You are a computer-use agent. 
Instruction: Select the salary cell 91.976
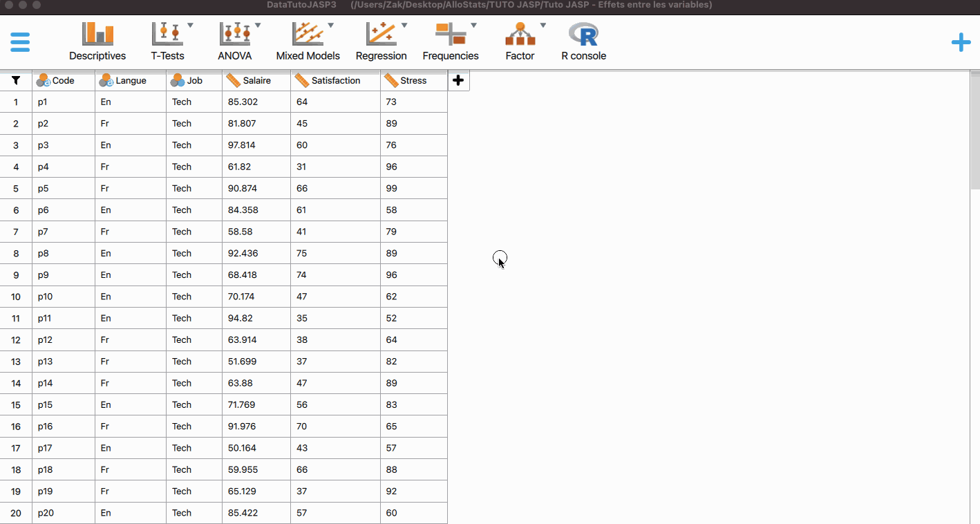point(256,426)
